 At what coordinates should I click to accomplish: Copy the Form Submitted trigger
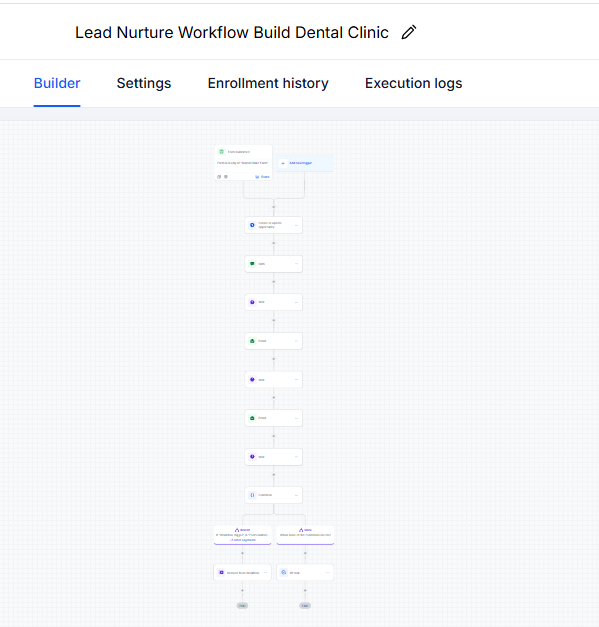[219, 177]
